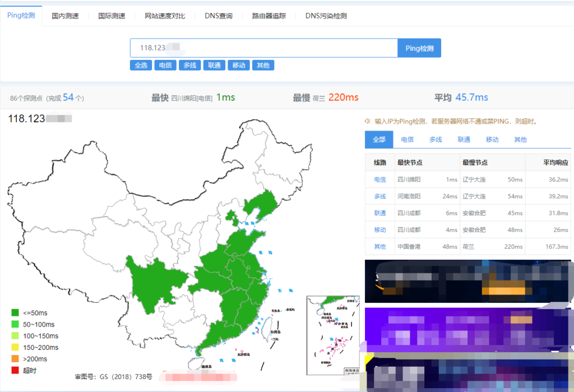574x392 pixels.
Task: Select the 多线 tab above results table
Action: pyautogui.click(x=436, y=139)
